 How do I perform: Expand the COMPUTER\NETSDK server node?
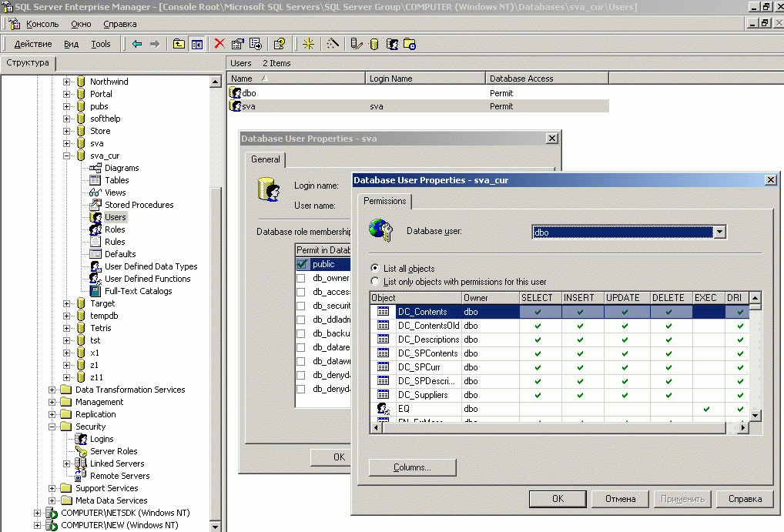click(x=38, y=513)
